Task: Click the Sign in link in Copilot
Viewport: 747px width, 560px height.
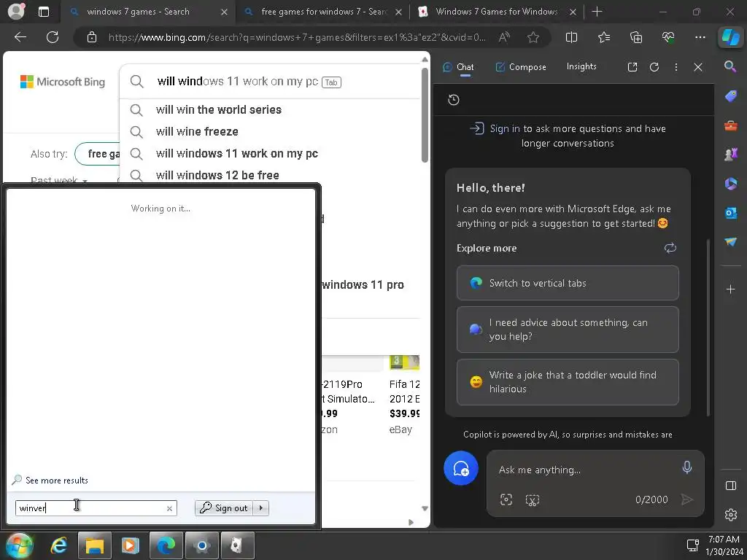Action: point(505,128)
